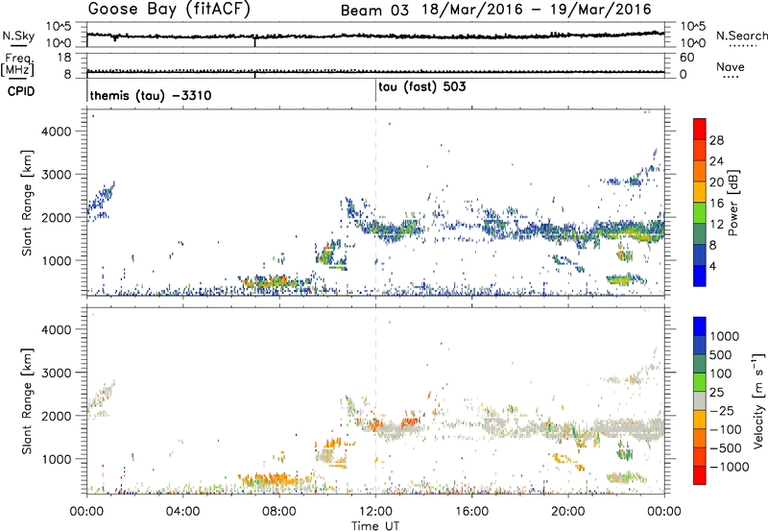This screenshot has width=768, height=532.
Task: Click the noise trace in the N.Sky panel
Action: click(x=375, y=36)
